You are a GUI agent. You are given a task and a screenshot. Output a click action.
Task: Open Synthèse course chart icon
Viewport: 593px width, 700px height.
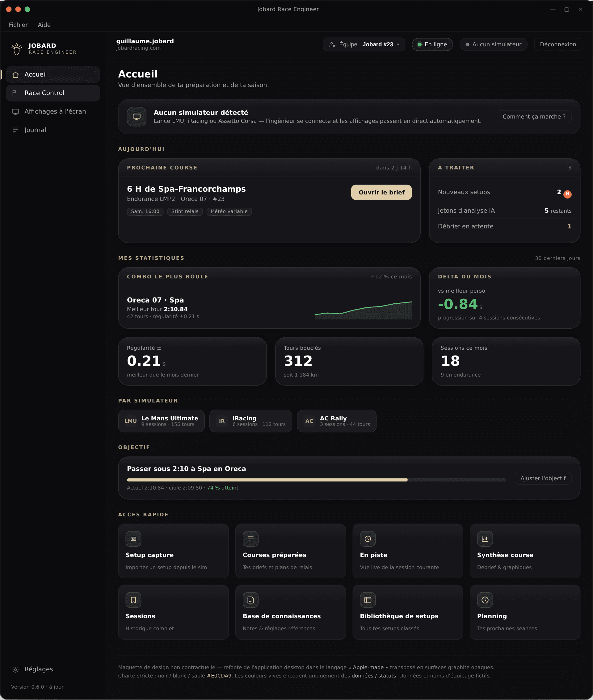tap(485, 539)
